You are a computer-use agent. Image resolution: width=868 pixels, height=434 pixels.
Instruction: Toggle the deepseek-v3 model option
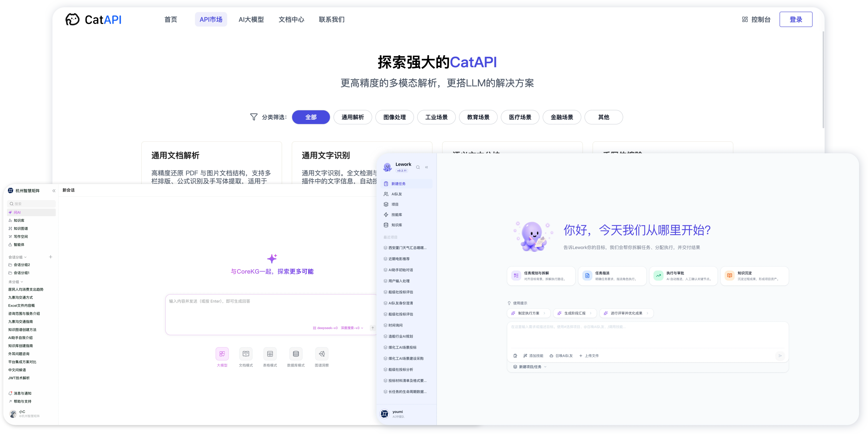point(325,328)
